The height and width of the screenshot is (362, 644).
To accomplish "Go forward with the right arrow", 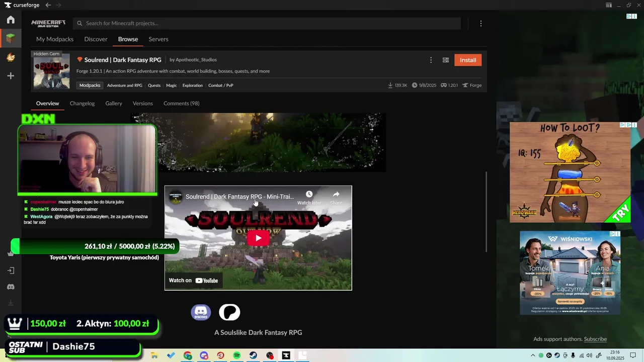I will pos(58,5).
